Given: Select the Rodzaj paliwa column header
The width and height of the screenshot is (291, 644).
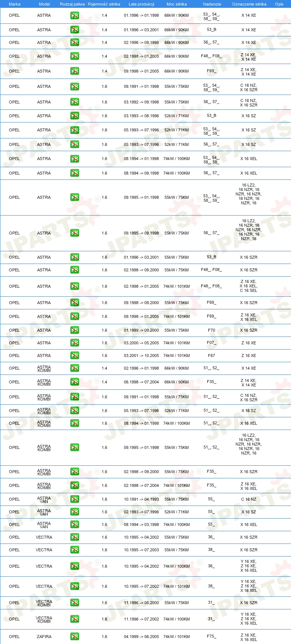Looking at the screenshot, I should pyautogui.click(x=72, y=4).
